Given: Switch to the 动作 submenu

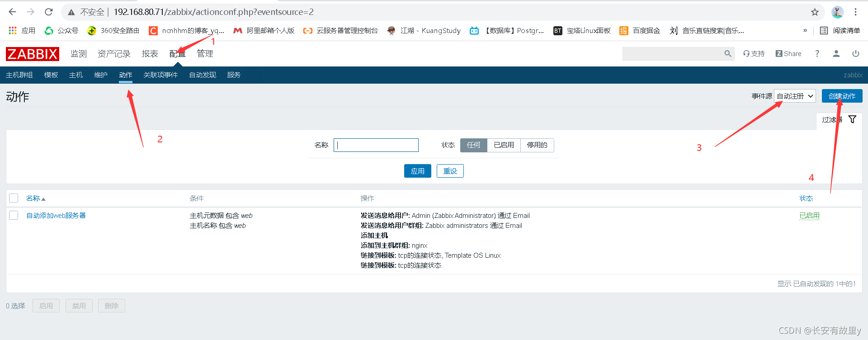Looking at the screenshot, I should click(126, 75).
